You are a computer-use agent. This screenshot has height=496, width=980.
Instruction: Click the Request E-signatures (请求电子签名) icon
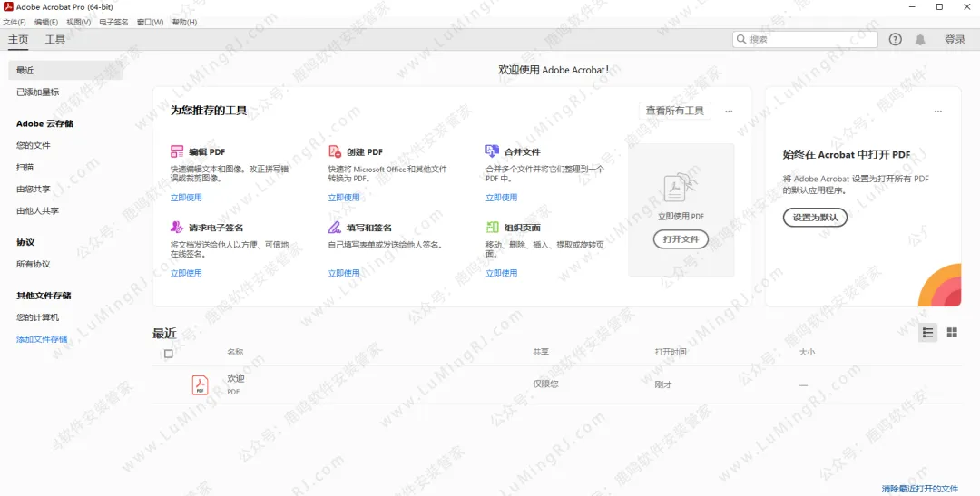click(x=177, y=228)
